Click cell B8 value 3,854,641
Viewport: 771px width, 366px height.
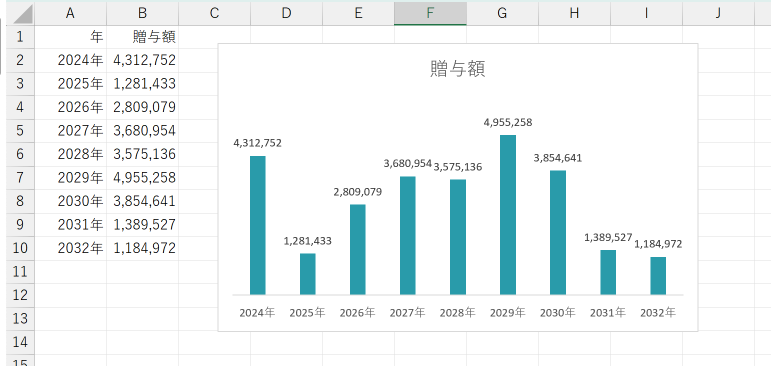(x=142, y=201)
